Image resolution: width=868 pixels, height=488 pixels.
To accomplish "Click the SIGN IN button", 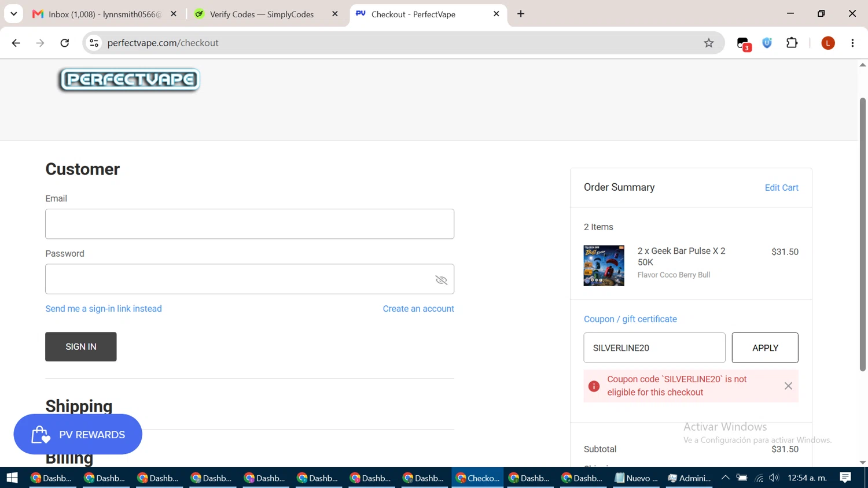I will 81,347.
